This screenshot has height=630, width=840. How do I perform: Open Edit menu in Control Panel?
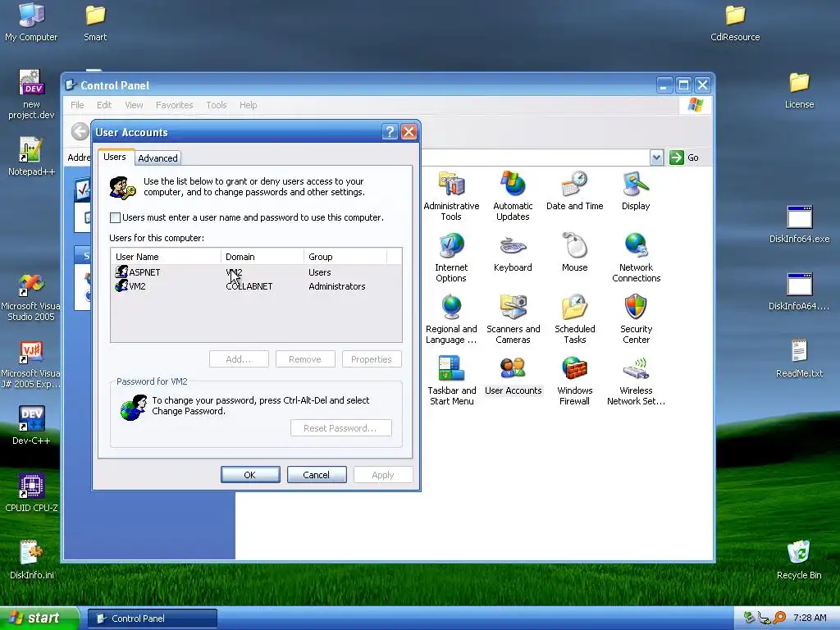(x=104, y=105)
